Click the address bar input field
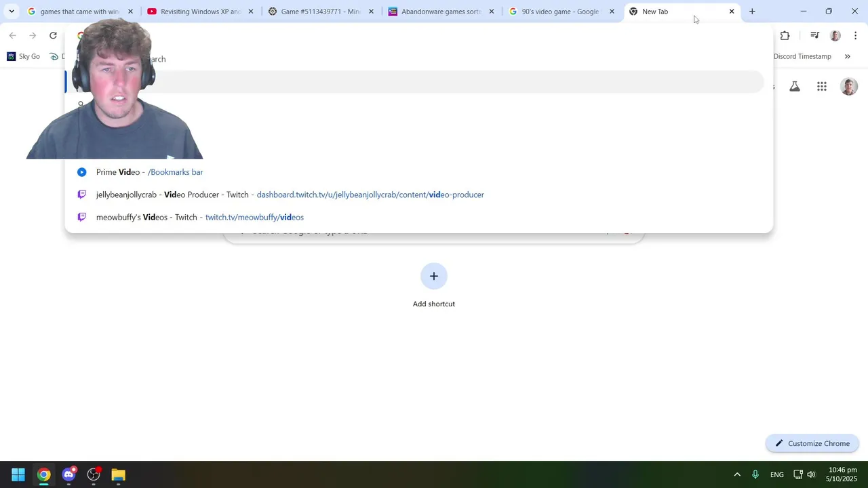The width and height of the screenshot is (868, 488). tap(418, 35)
